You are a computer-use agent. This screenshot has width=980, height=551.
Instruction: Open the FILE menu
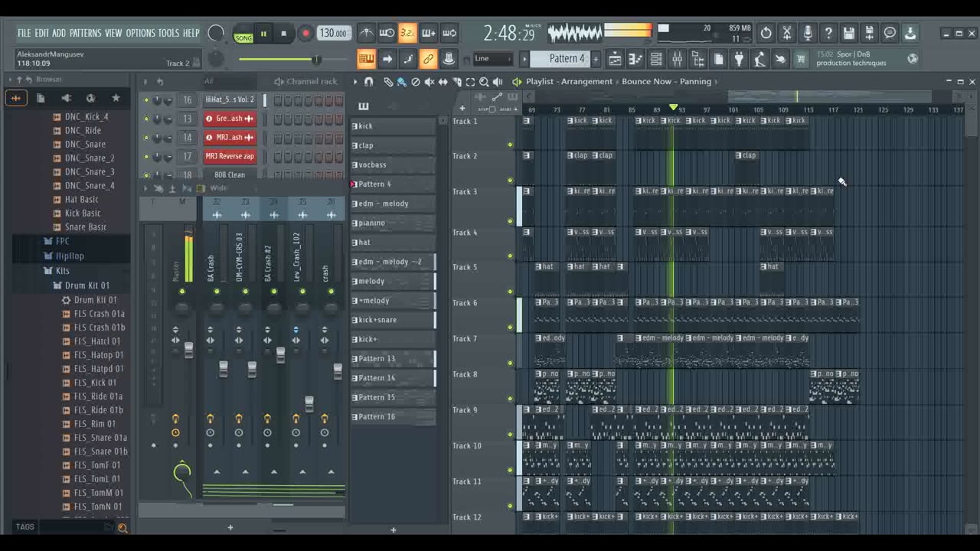[24, 33]
